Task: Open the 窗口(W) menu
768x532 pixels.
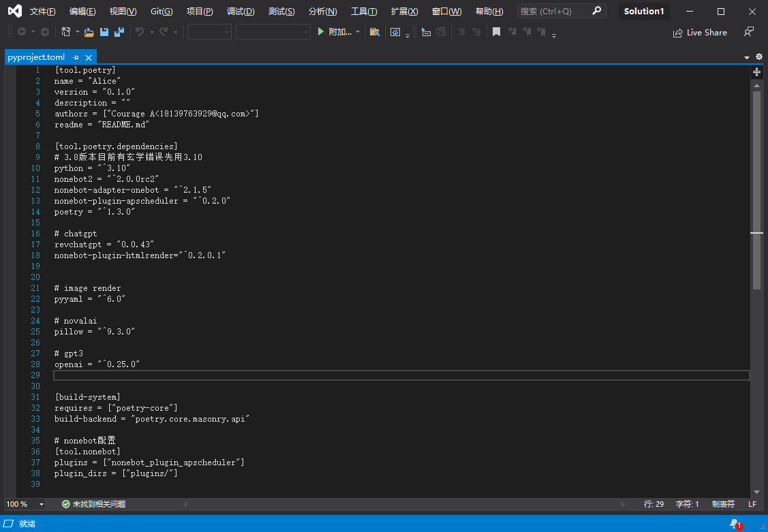Action: pos(446,12)
